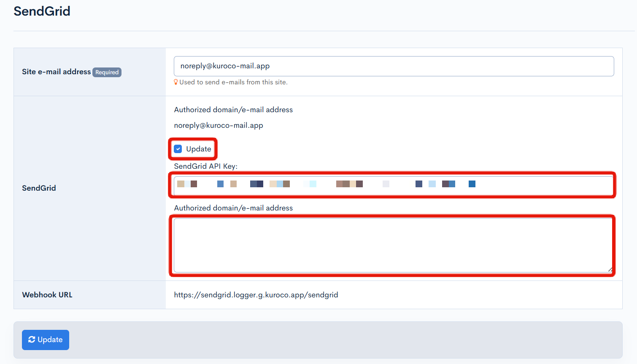Click the blue Update button at the bottom
This screenshot has height=364, width=637.
pyautogui.click(x=45, y=340)
